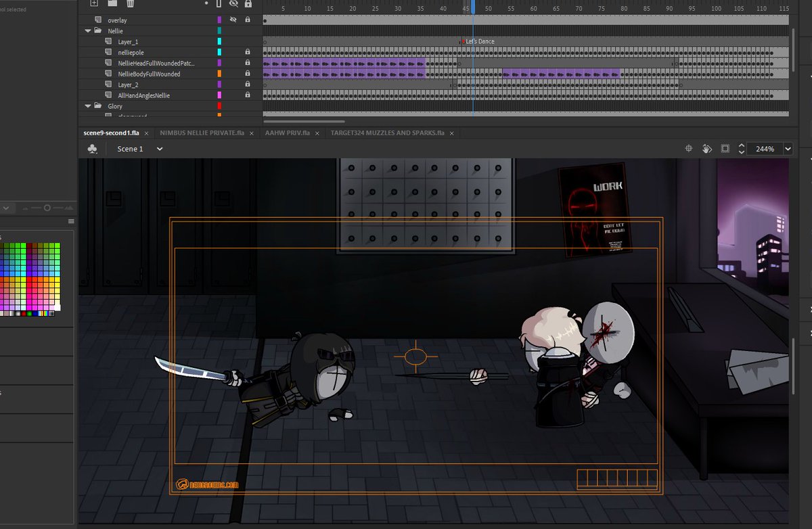This screenshot has height=529, width=812.
Task: Click the blue playhead on frame ruler
Action: pyautogui.click(x=472, y=7)
